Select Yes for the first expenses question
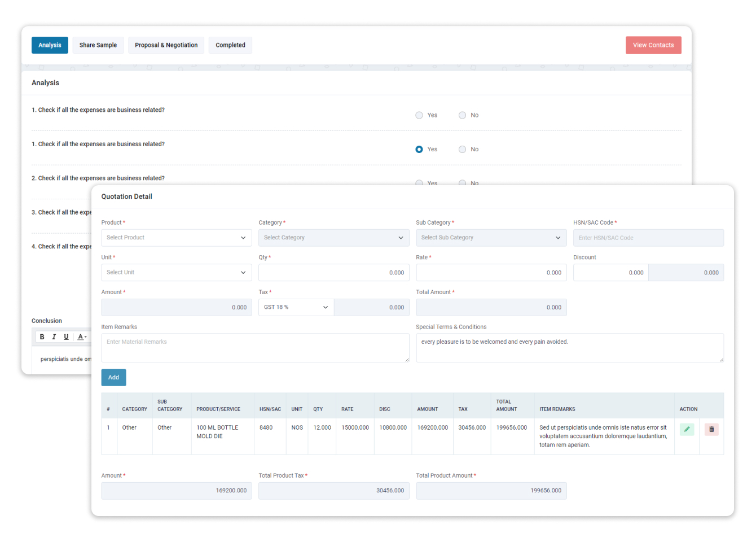The width and height of the screenshot is (756, 542). point(419,115)
